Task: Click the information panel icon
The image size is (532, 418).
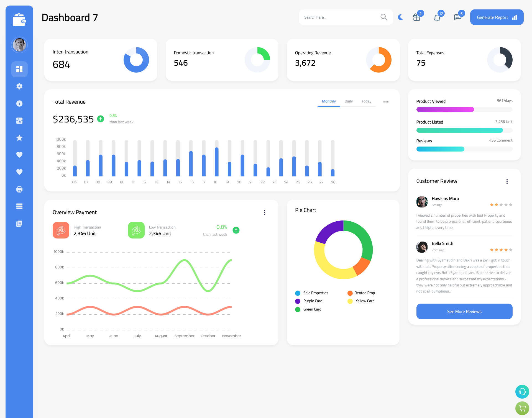Action: coord(19,103)
